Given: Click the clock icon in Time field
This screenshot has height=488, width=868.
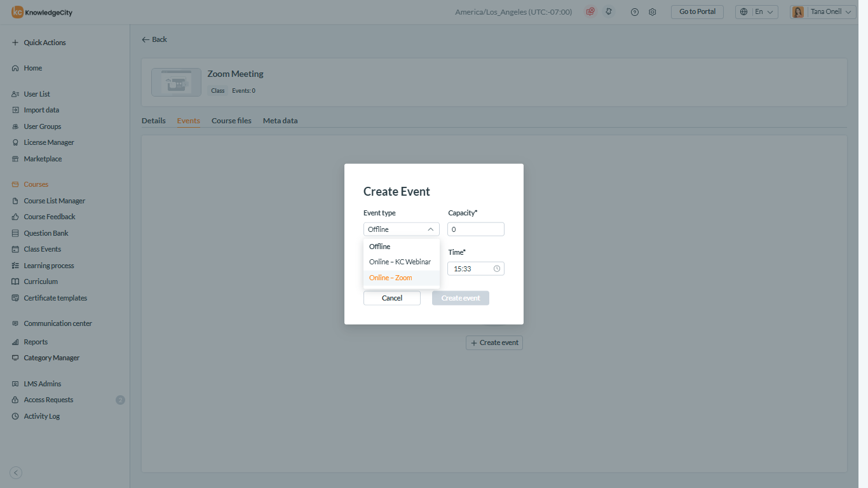Looking at the screenshot, I should pyautogui.click(x=497, y=269).
